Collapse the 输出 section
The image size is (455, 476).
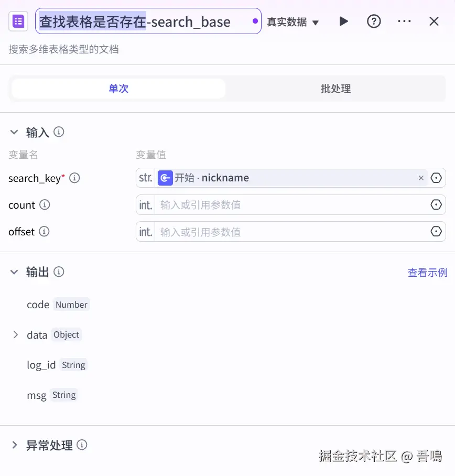coord(14,272)
